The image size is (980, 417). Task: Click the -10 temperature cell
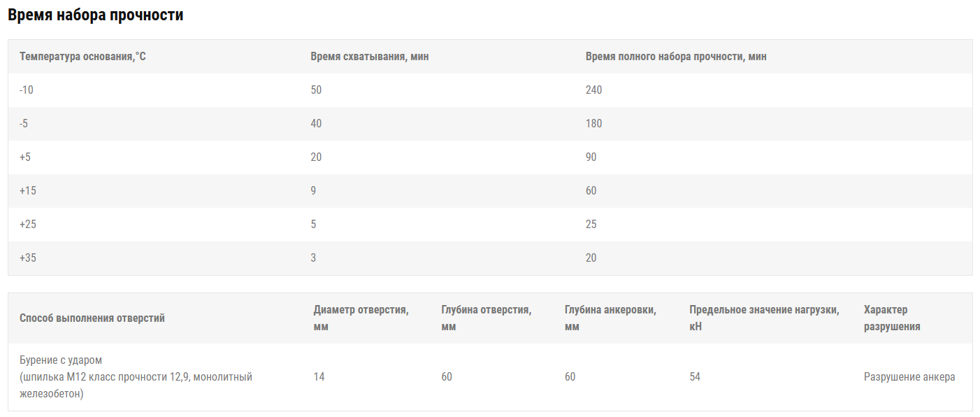[27, 90]
